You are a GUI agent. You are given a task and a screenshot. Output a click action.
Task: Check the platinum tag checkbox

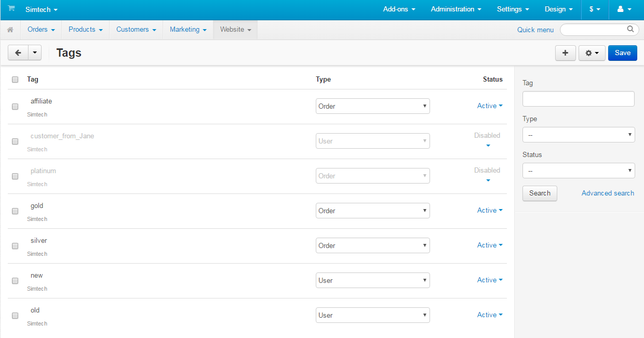tap(15, 176)
